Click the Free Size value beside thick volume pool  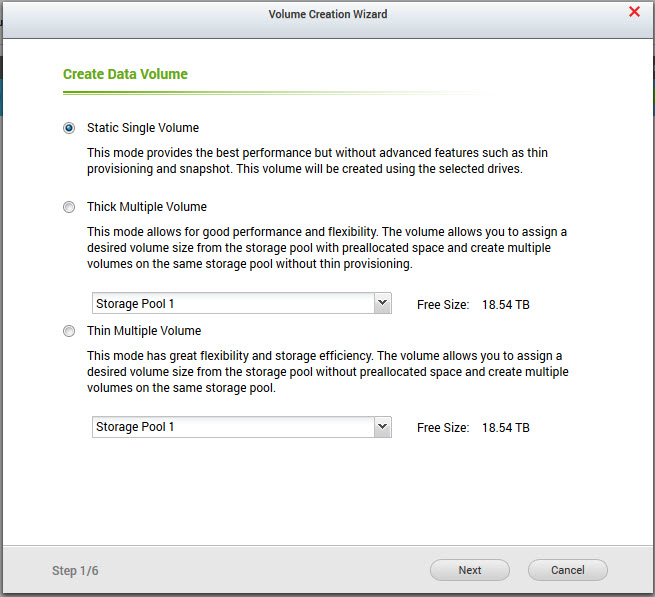click(505, 304)
